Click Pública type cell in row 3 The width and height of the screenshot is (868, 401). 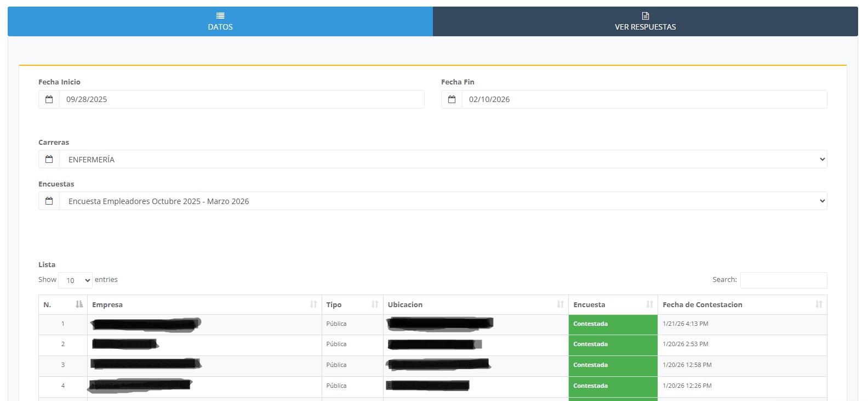click(352, 365)
